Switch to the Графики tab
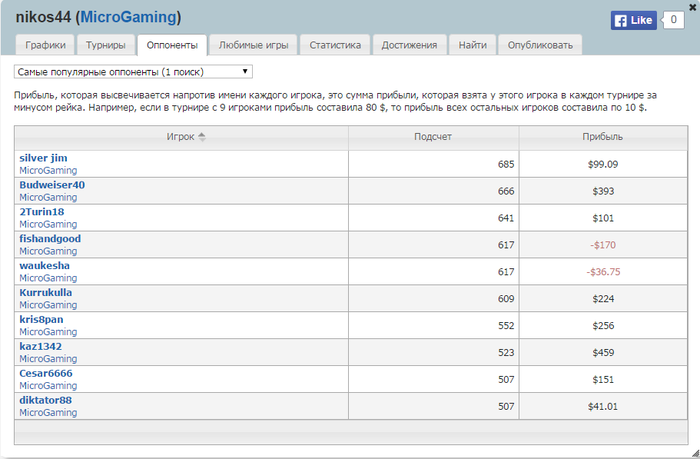Screen dimensions: 700x459 46,45
